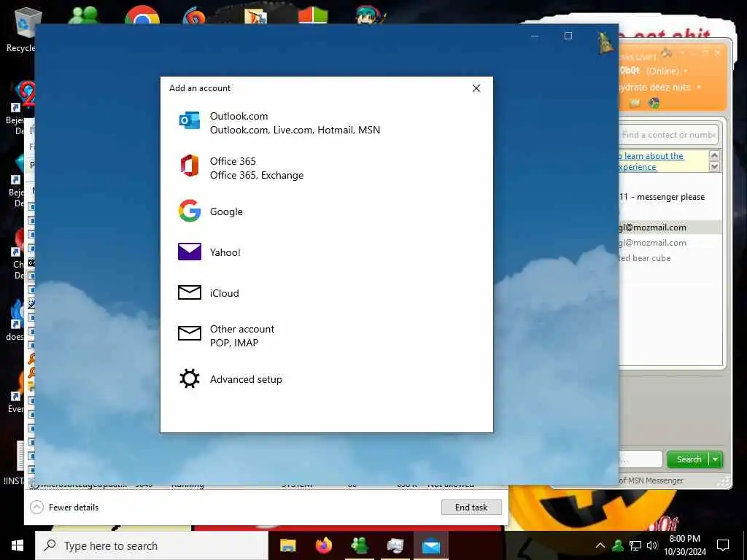Open the volume speaker tray icon

coord(652,545)
